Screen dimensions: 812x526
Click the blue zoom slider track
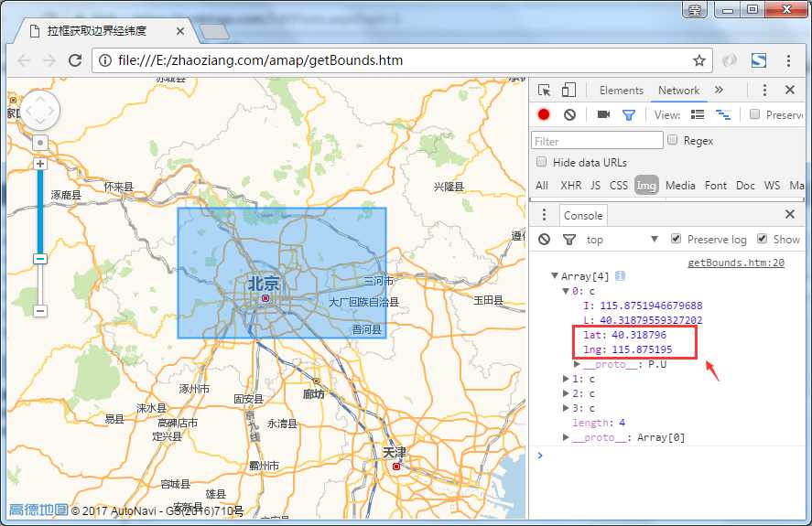click(40, 212)
